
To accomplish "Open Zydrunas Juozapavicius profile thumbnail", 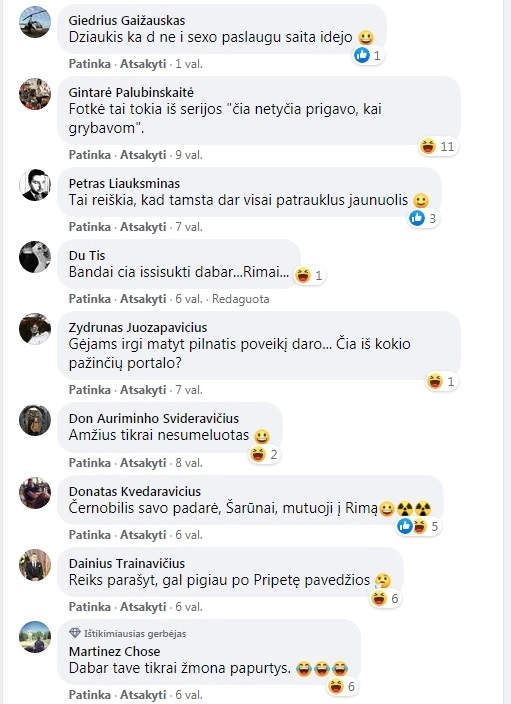I will click(35, 329).
